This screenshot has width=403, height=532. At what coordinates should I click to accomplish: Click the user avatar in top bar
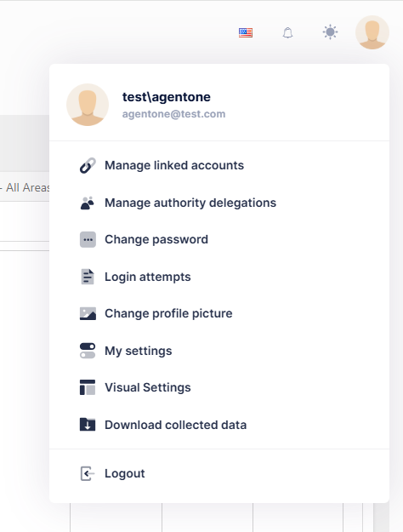(372, 32)
